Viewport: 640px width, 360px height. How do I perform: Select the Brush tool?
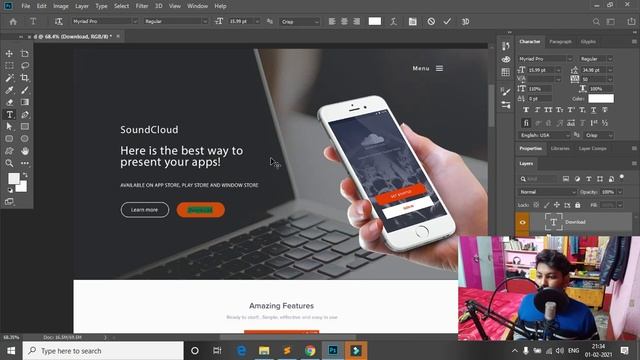point(25,90)
